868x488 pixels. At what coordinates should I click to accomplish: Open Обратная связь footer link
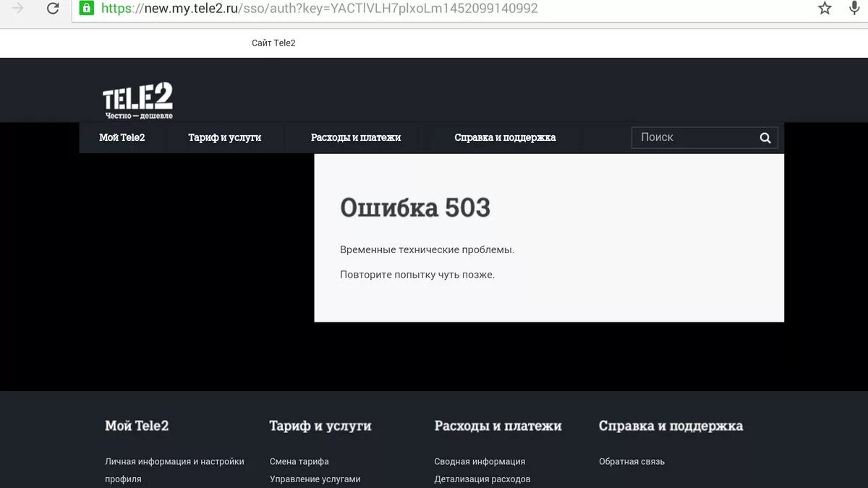(x=631, y=461)
